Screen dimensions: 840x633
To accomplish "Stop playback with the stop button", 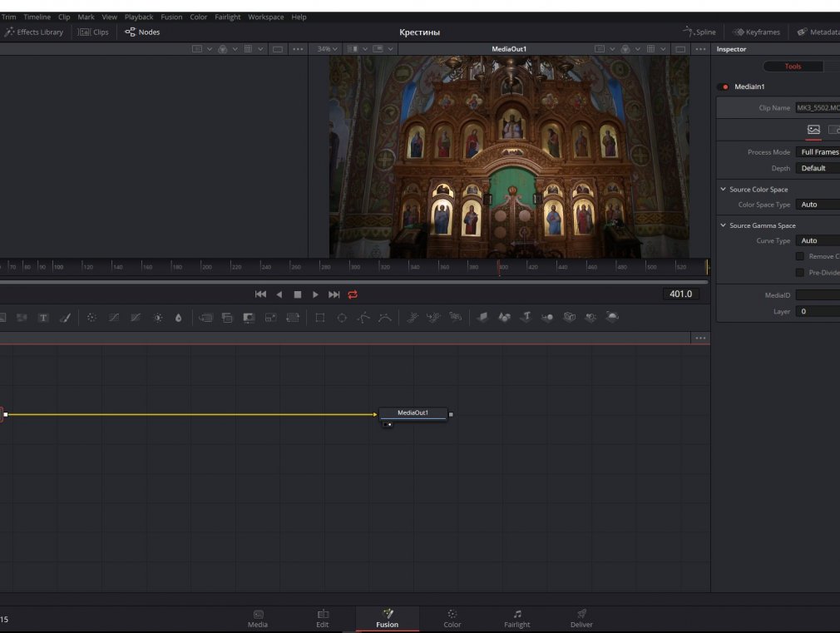I will (298, 294).
